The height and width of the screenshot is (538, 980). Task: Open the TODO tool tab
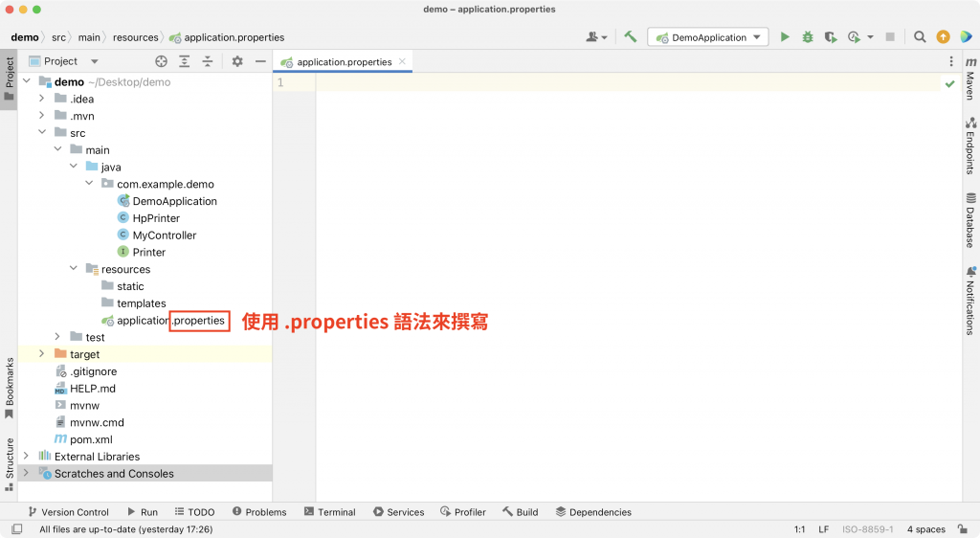click(194, 512)
